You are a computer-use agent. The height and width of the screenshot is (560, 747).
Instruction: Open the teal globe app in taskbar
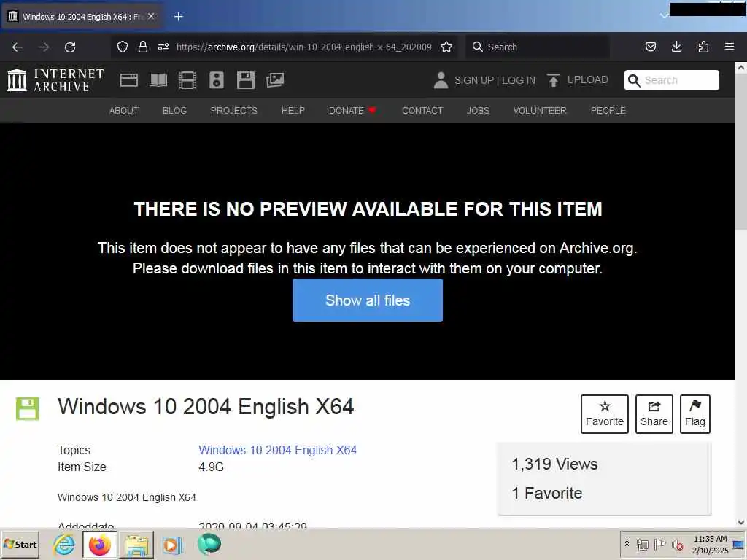(209, 544)
